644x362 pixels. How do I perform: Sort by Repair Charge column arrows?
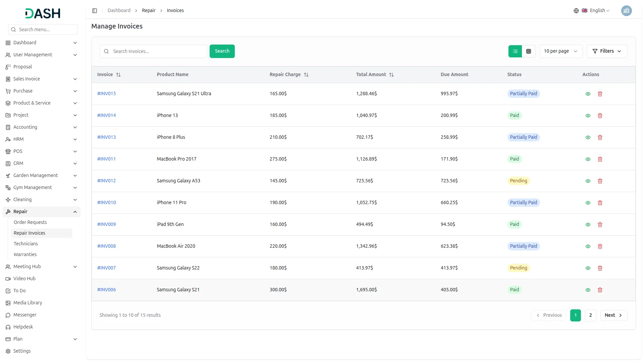pos(306,75)
